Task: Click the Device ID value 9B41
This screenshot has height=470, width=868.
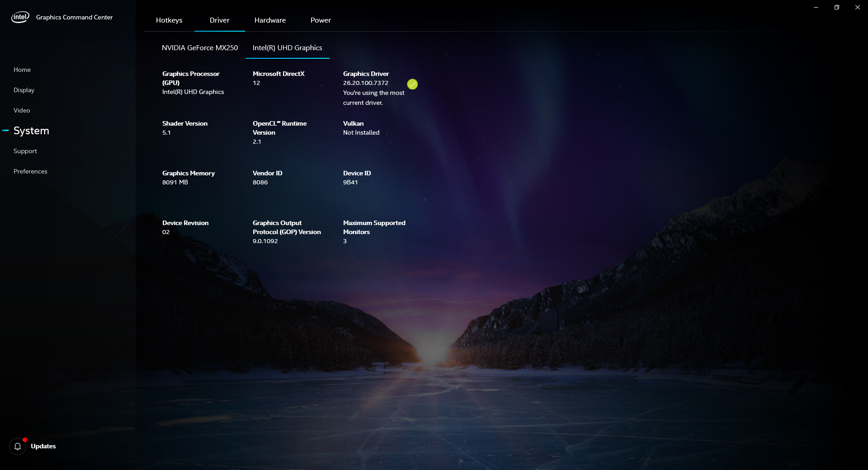Action: [x=350, y=183]
